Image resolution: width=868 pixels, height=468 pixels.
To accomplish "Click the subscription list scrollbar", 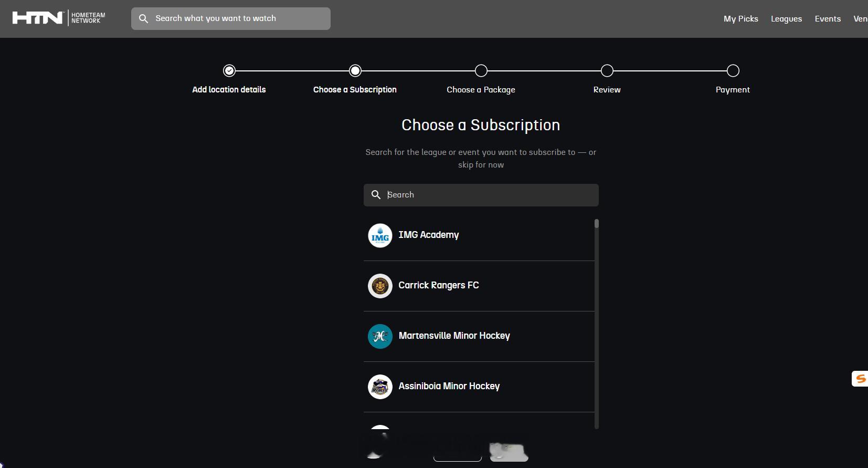I will (597, 324).
